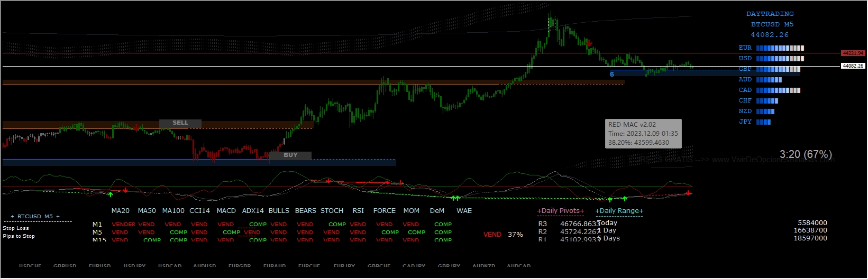Select the rightmost red arrow in oscillator
868x279 pixels.
[688, 193]
